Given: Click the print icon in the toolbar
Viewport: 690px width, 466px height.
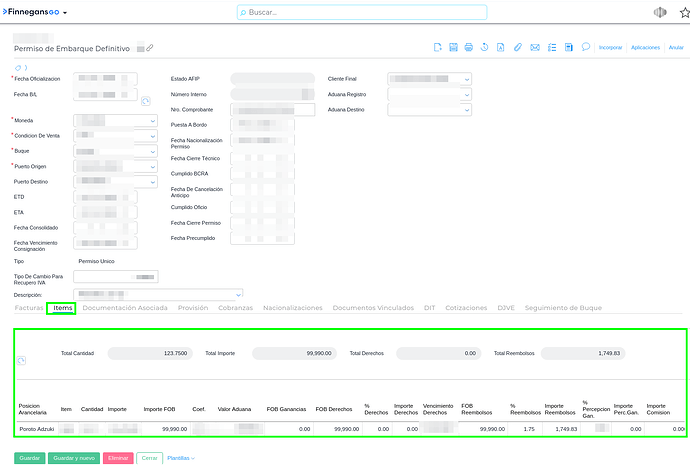Looking at the screenshot, I should 469,47.
